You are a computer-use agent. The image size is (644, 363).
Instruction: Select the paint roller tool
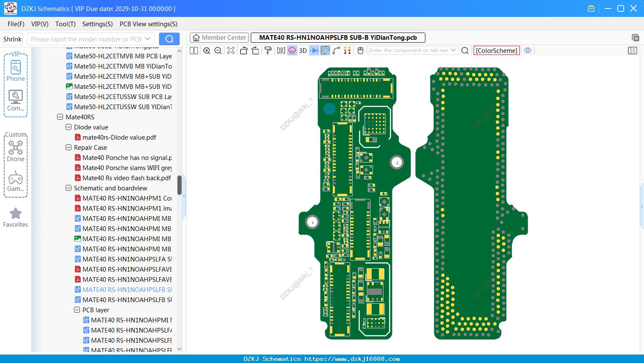pyautogui.click(x=268, y=50)
